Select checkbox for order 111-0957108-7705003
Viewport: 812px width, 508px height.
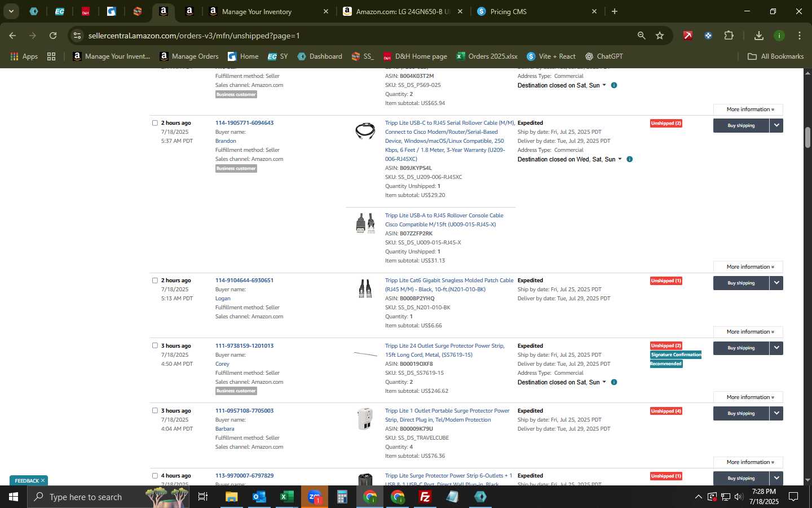[x=155, y=410]
